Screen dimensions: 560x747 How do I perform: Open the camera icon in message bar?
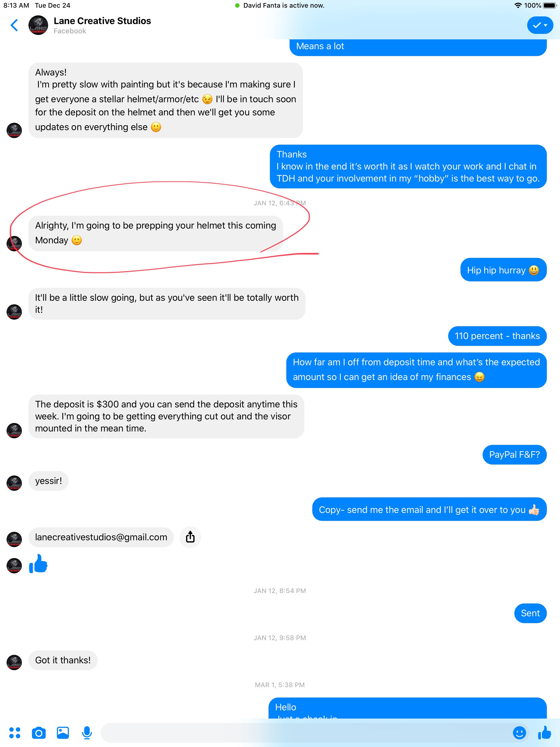(x=39, y=733)
